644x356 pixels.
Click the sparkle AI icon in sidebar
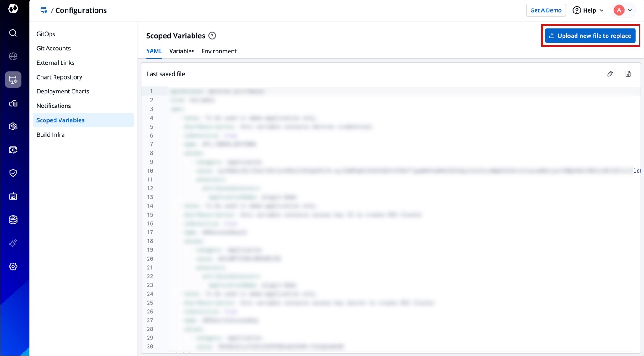pos(13,243)
